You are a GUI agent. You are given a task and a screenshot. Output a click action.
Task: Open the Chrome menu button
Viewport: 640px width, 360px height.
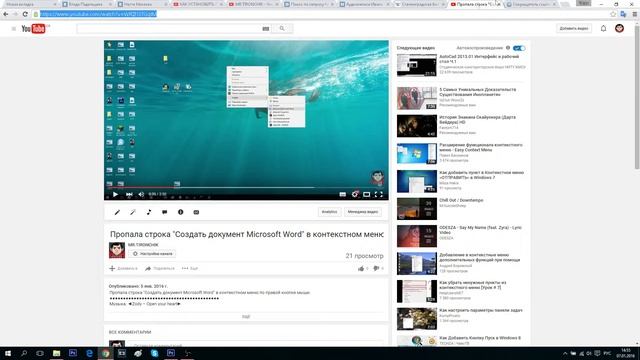[x=635, y=14]
